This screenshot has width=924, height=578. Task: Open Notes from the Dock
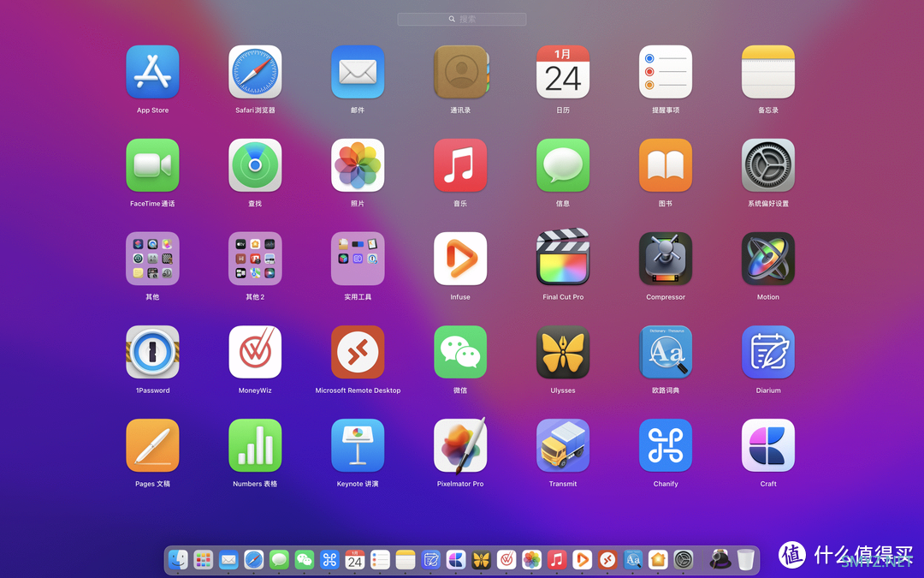(x=406, y=559)
